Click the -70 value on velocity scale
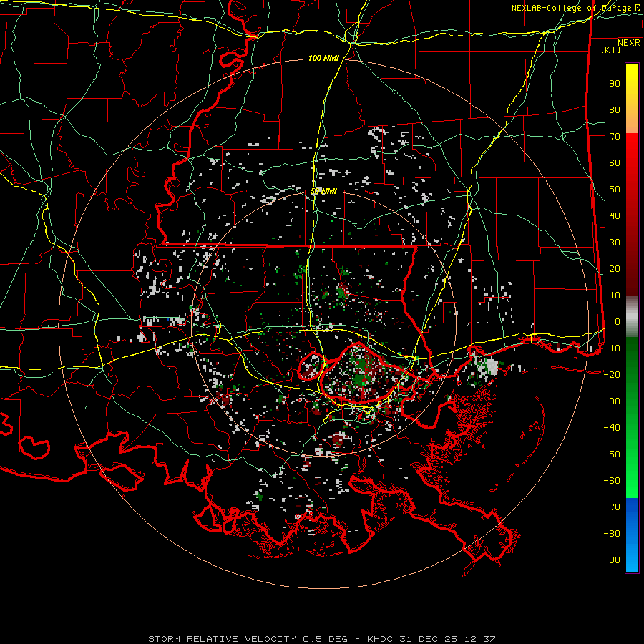This screenshot has width=644, height=644. tap(612, 507)
